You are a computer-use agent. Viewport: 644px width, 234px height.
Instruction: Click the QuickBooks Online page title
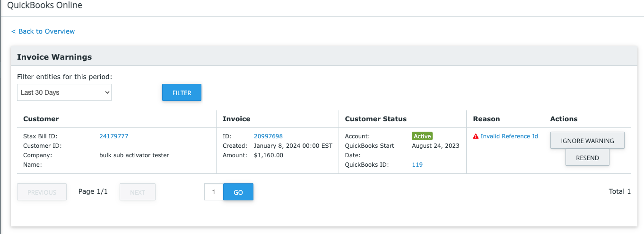click(x=44, y=6)
